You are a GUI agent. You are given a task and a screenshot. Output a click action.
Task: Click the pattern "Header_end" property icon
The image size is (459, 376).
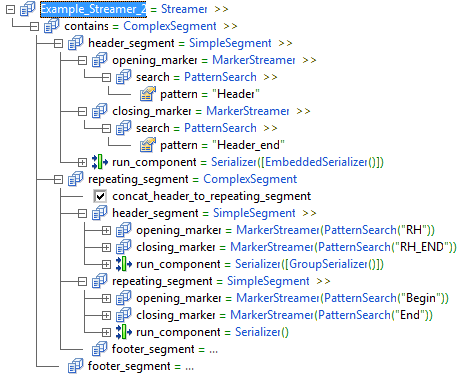148,145
